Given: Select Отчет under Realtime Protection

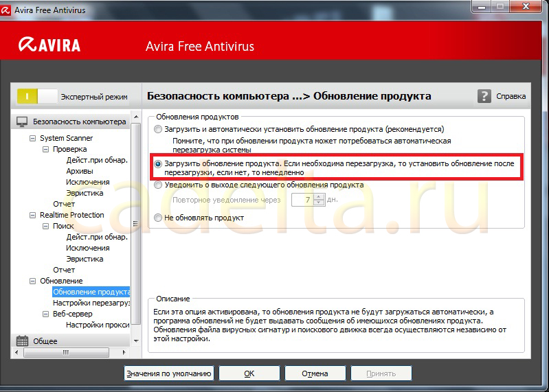Looking at the screenshot, I should 64,270.
